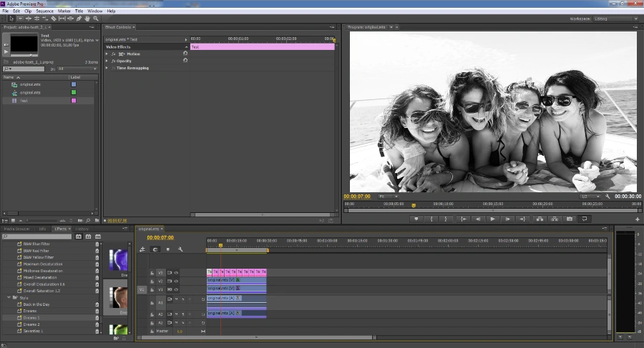Viewport: 644px width, 348px height.
Task: Toggle lock on track A1
Action: (x=152, y=303)
